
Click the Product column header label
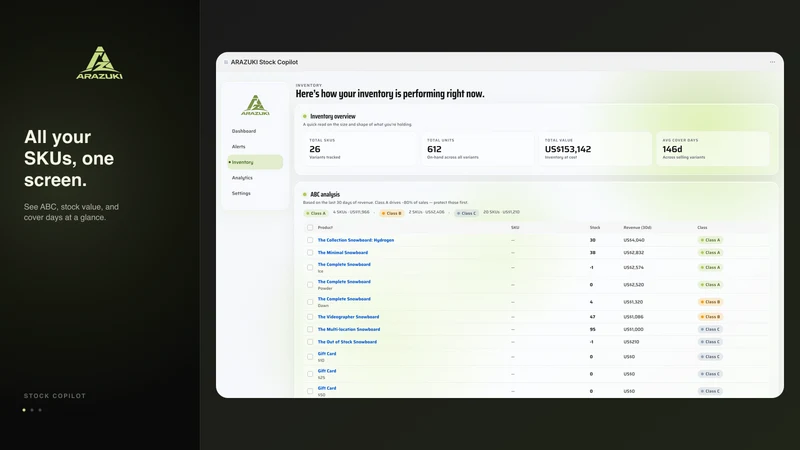click(x=325, y=228)
